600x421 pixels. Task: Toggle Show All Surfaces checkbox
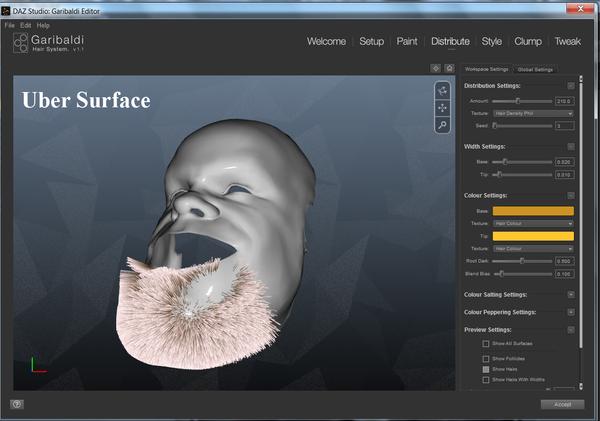[x=486, y=344]
